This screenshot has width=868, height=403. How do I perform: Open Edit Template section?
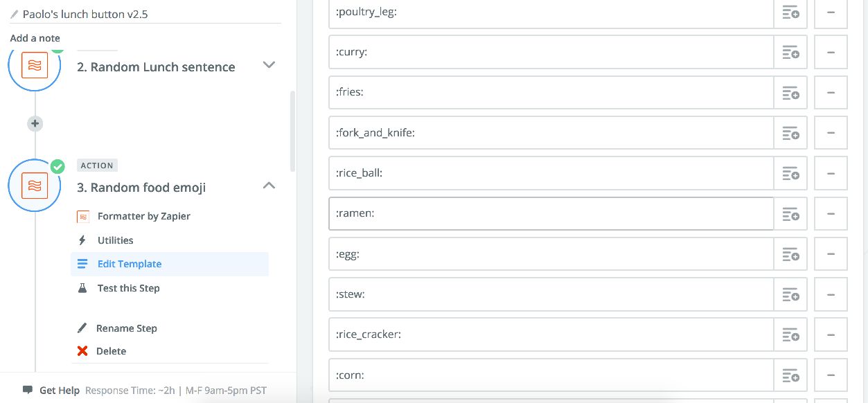[x=130, y=264]
